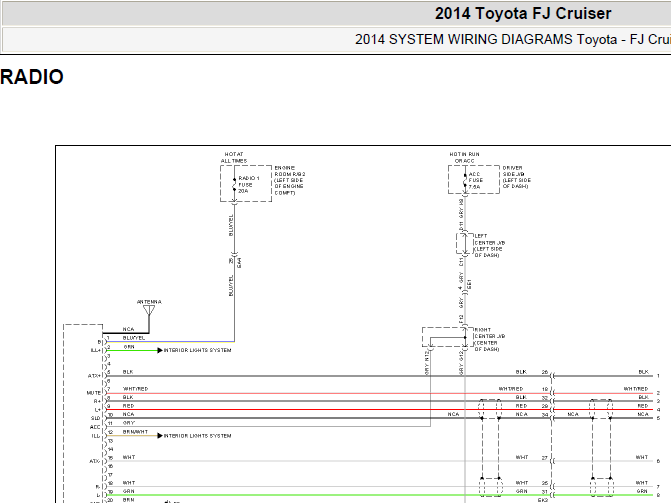Click the "EA4" connector label on BLU/YEL wire
The height and width of the screenshot is (503, 671).
pos(239,262)
